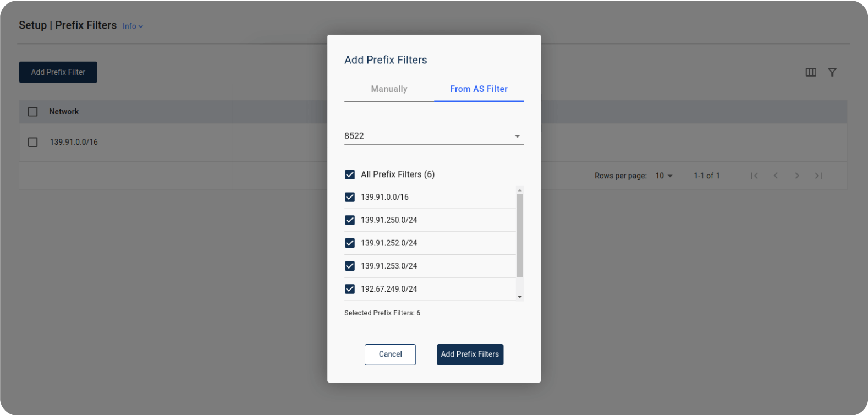Go to the first page arrow

[755, 176]
